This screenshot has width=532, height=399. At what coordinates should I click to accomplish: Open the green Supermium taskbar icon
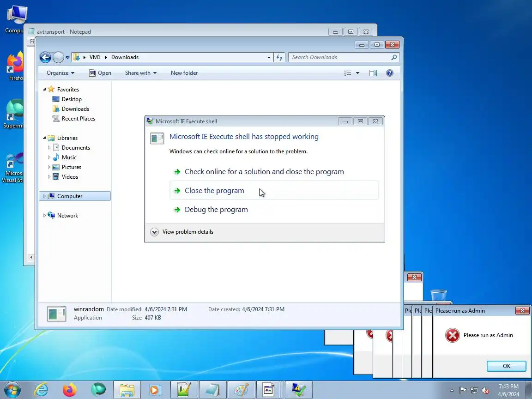tap(98, 390)
